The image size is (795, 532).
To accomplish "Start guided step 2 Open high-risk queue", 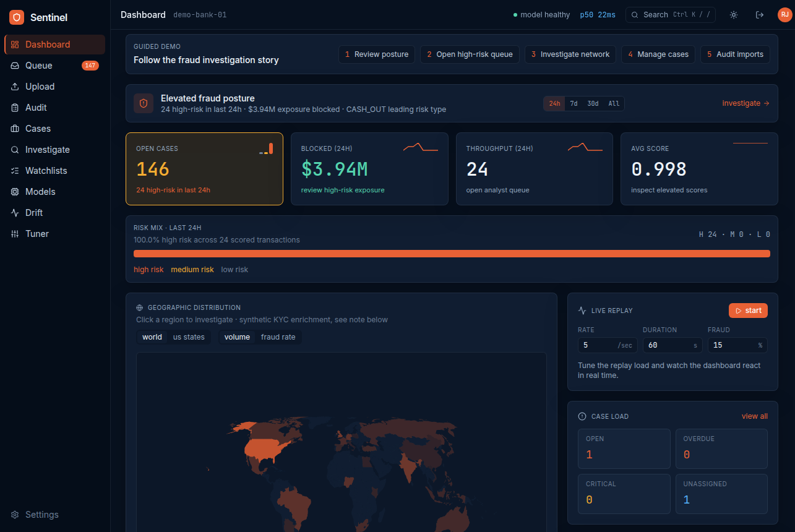I will click(470, 54).
